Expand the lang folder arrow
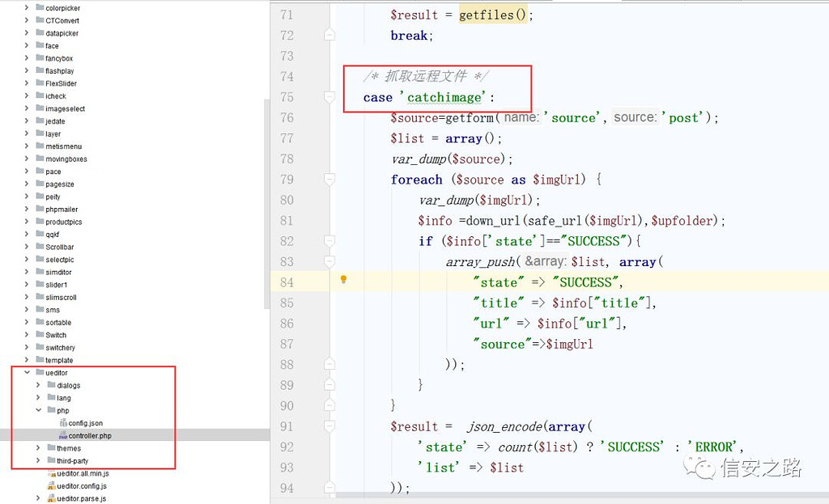The image size is (829, 504). (38, 398)
